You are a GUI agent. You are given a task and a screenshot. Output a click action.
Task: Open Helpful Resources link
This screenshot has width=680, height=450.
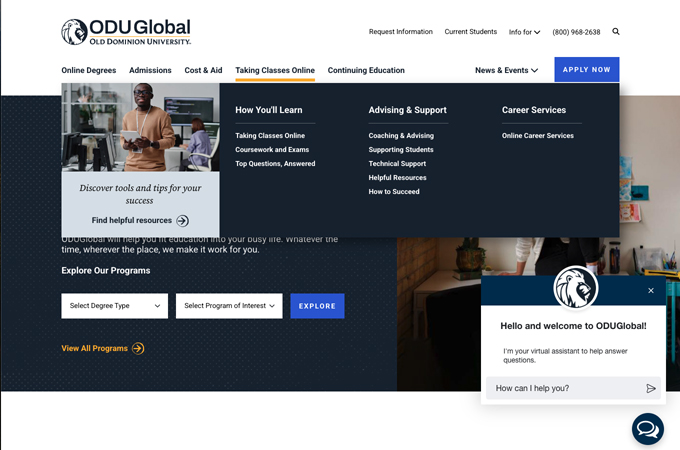pyautogui.click(x=397, y=177)
